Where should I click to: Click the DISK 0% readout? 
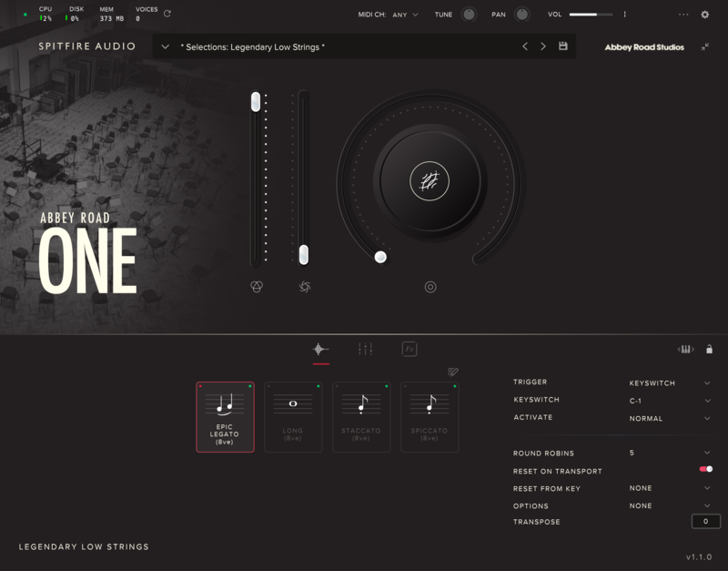[75, 14]
